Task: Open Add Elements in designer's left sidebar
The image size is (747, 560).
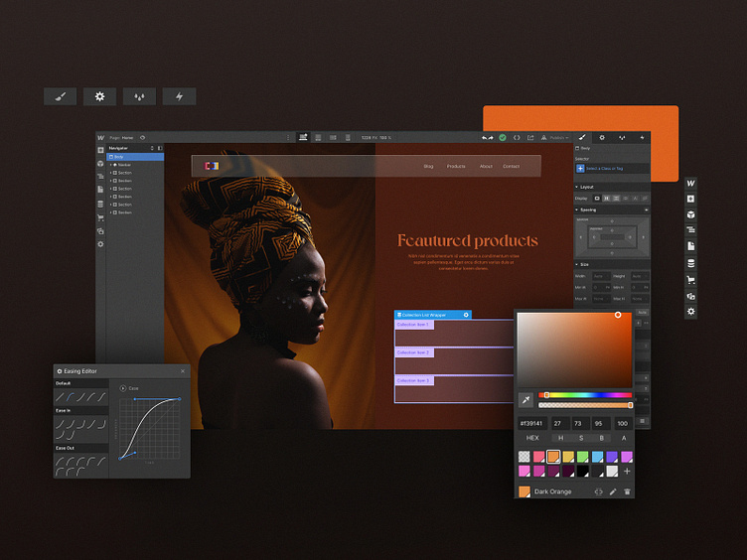Action: [100, 150]
